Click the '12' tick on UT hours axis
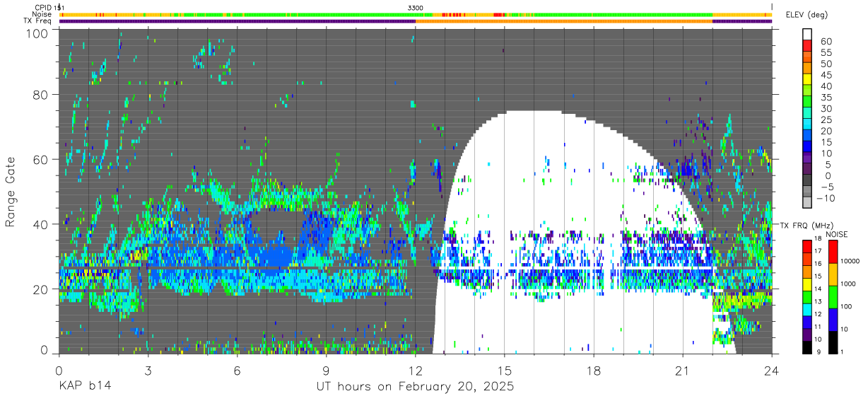The height and width of the screenshot is (401, 868). [x=416, y=371]
